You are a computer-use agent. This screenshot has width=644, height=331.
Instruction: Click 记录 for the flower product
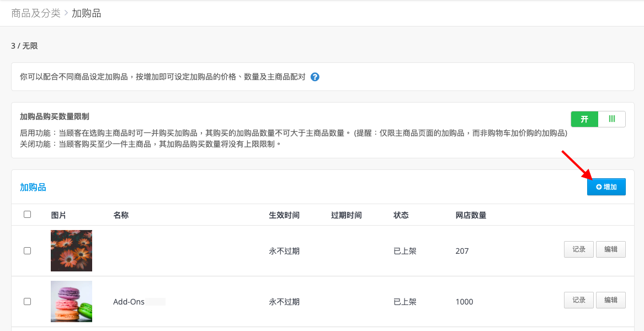point(579,249)
